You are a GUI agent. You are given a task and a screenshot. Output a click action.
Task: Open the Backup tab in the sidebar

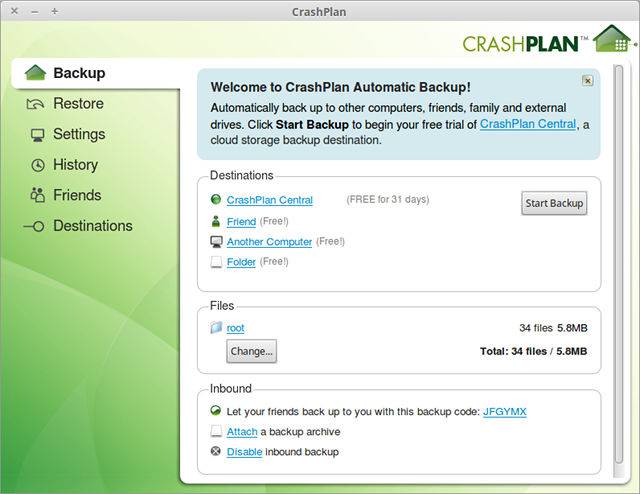[96, 73]
